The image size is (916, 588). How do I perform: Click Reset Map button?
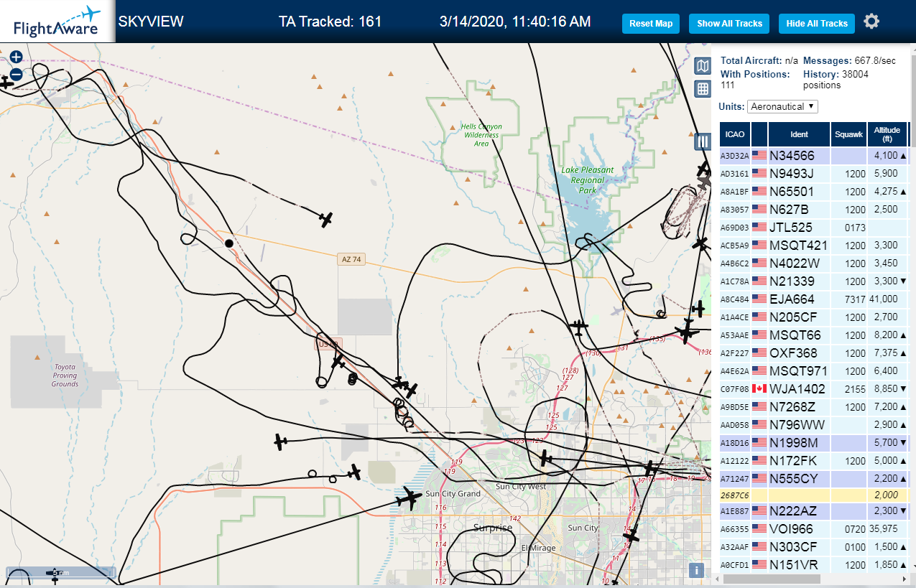click(651, 24)
